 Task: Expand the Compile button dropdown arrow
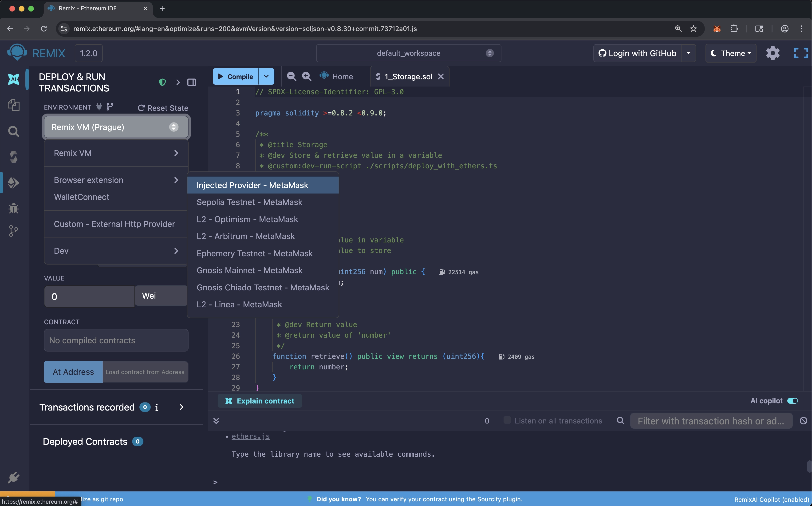[266, 76]
